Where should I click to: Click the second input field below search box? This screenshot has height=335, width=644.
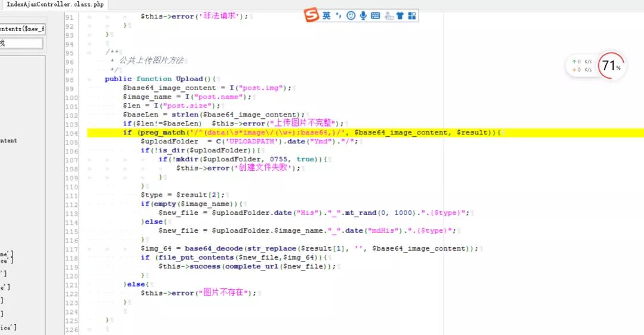(21, 43)
